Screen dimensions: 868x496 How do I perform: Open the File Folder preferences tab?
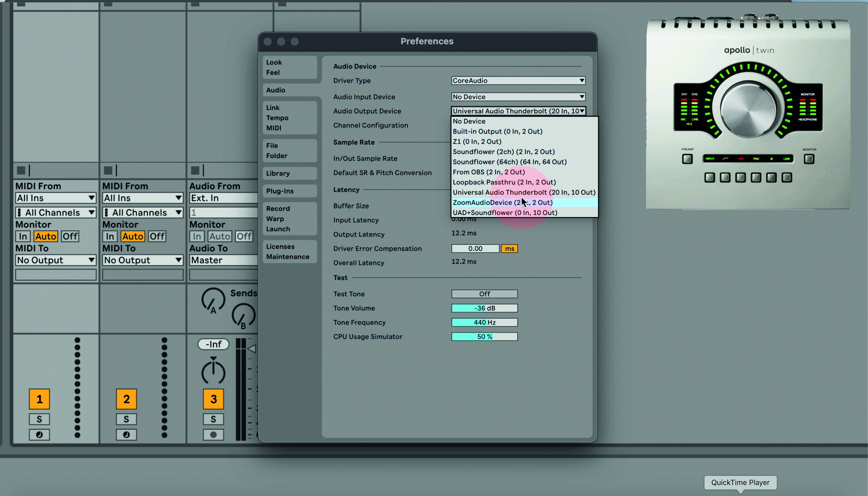point(290,151)
